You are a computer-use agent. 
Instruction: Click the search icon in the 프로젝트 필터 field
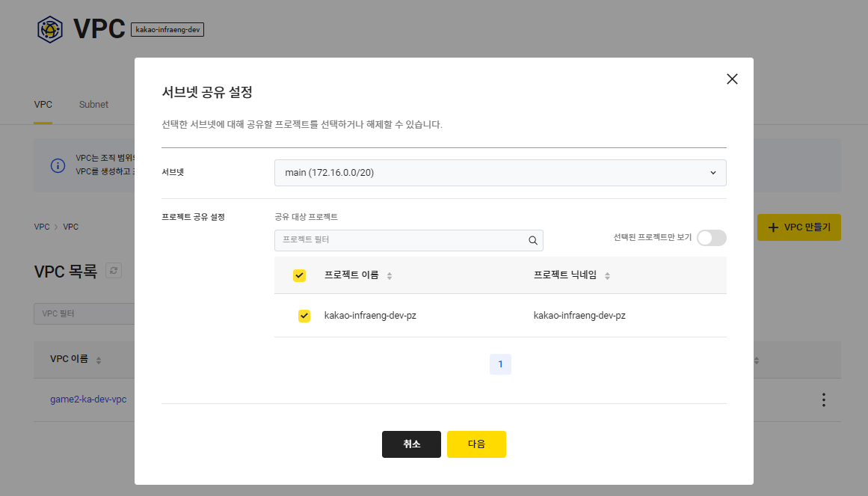coord(532,240)
